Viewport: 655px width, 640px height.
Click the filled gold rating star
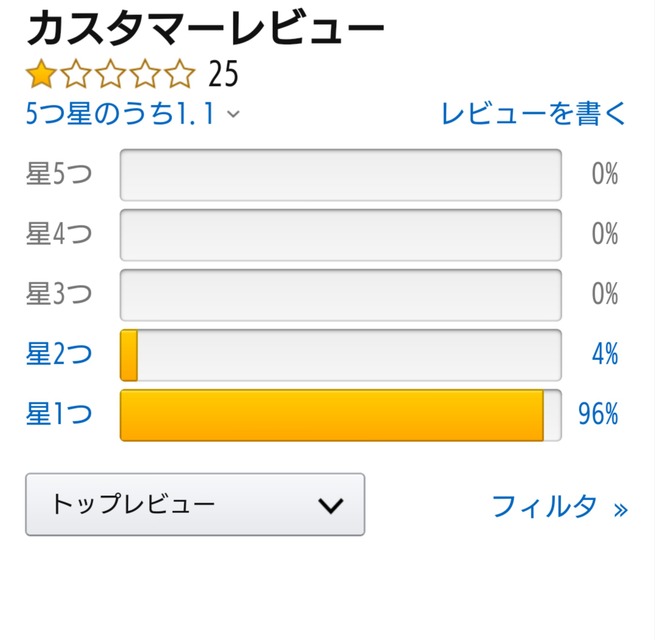[x=41, y=74]
